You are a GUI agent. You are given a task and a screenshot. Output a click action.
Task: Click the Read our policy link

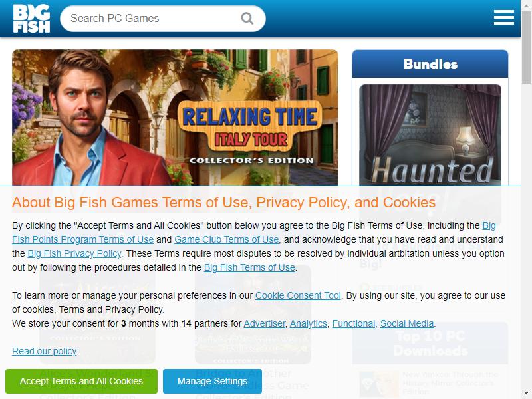(x=44, y=351)
